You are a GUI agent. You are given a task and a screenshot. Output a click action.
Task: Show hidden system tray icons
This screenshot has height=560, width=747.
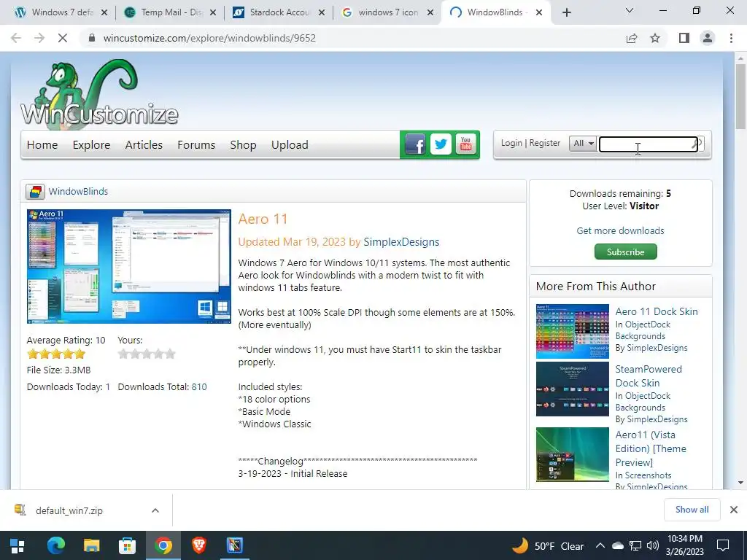click(600, 545)
